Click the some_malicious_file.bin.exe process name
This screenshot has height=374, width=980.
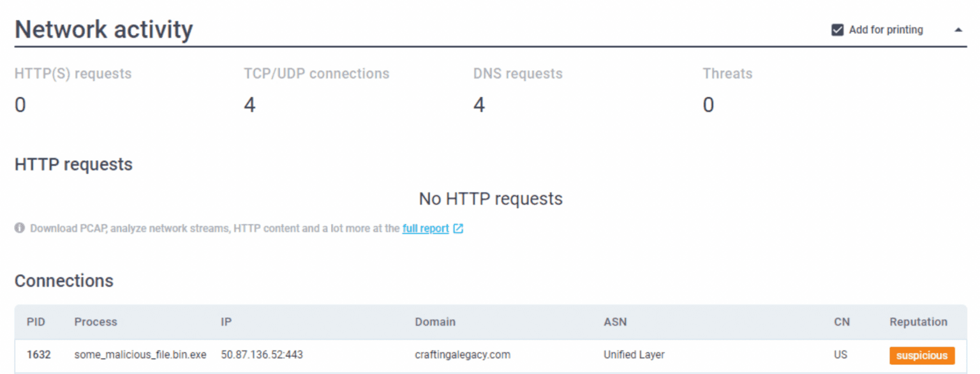[x=140, y=355]
